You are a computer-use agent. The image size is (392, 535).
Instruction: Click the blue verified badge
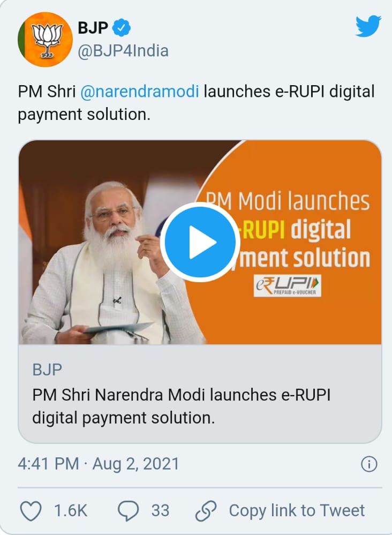(122, 28)
